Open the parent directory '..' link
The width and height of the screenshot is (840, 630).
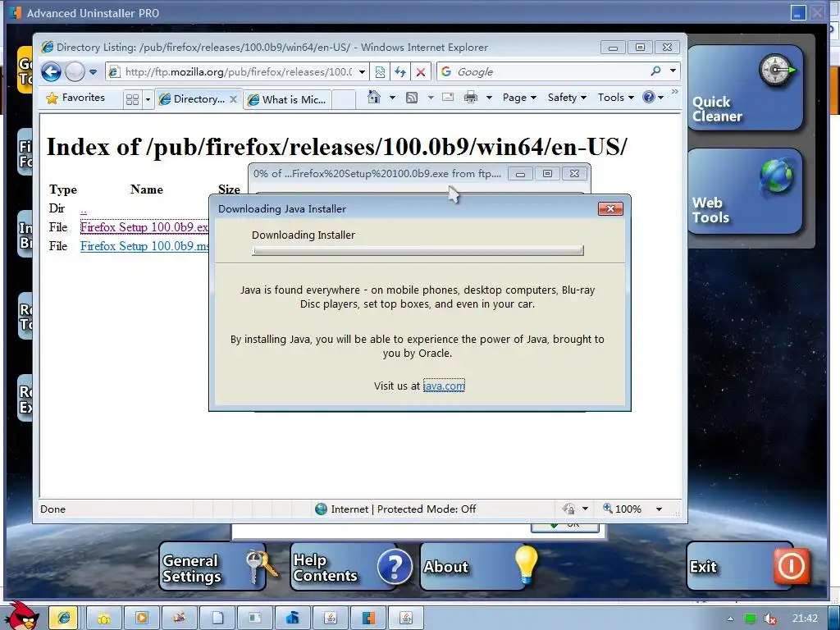click(x=84, y=209)
